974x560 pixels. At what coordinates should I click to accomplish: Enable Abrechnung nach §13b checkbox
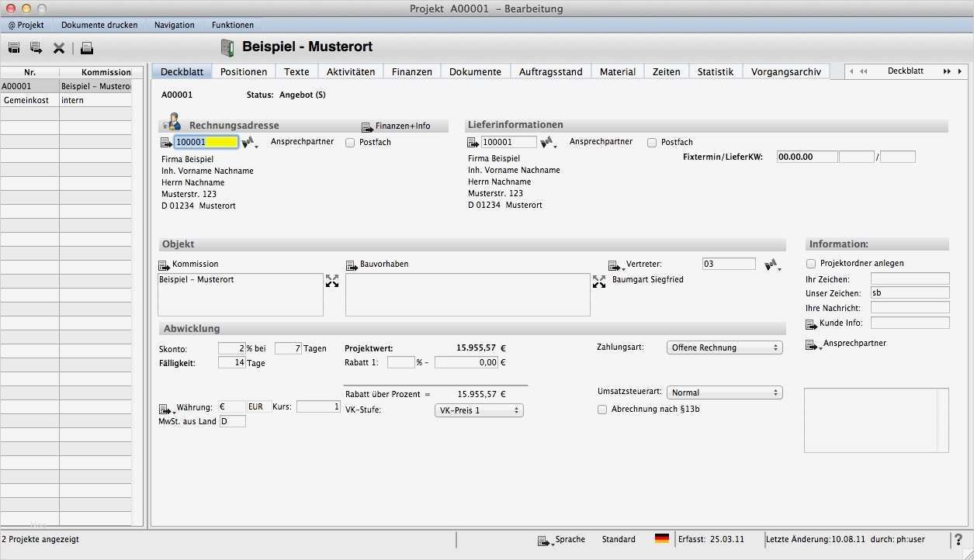coord(602,410)
